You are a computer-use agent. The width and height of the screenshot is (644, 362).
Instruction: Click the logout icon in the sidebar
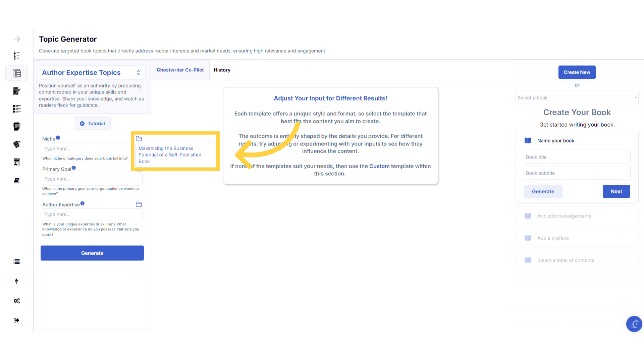point(16,320)
